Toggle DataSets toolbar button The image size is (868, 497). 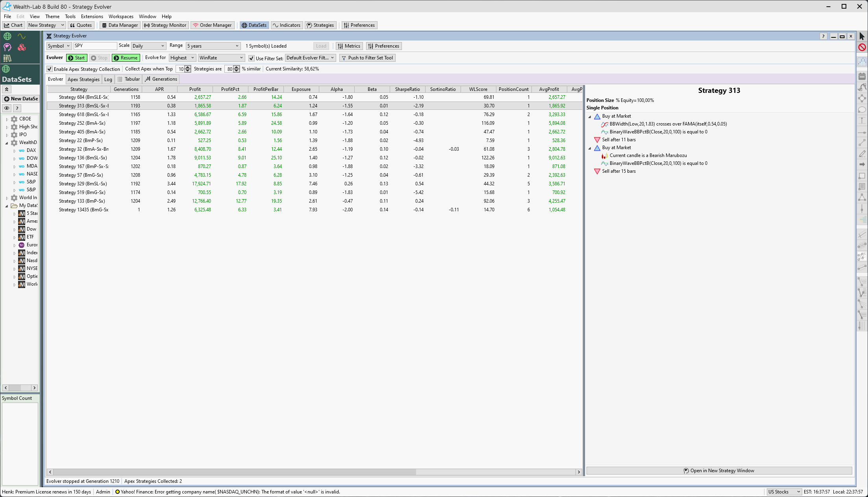tap(254, 25)
